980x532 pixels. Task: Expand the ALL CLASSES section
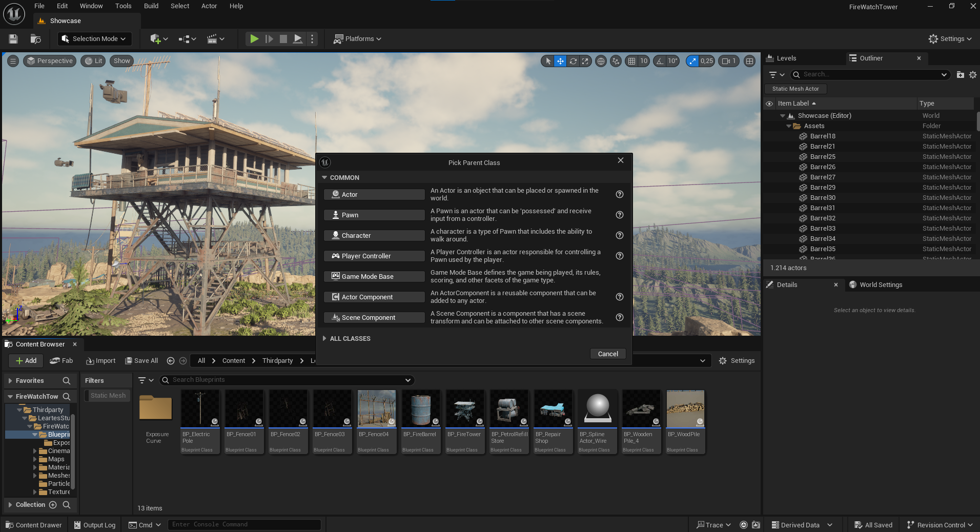pyautogui.click(x=350, y=339)
